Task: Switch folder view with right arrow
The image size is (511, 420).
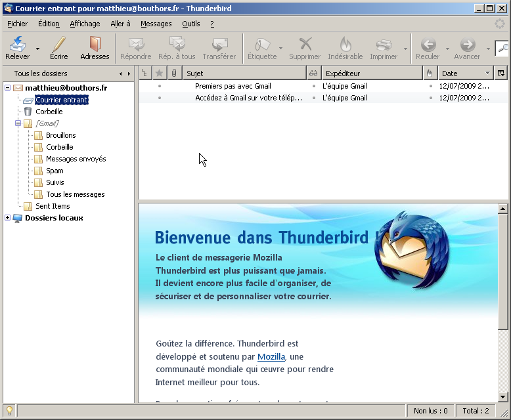Action: click(x=129, y=74)
